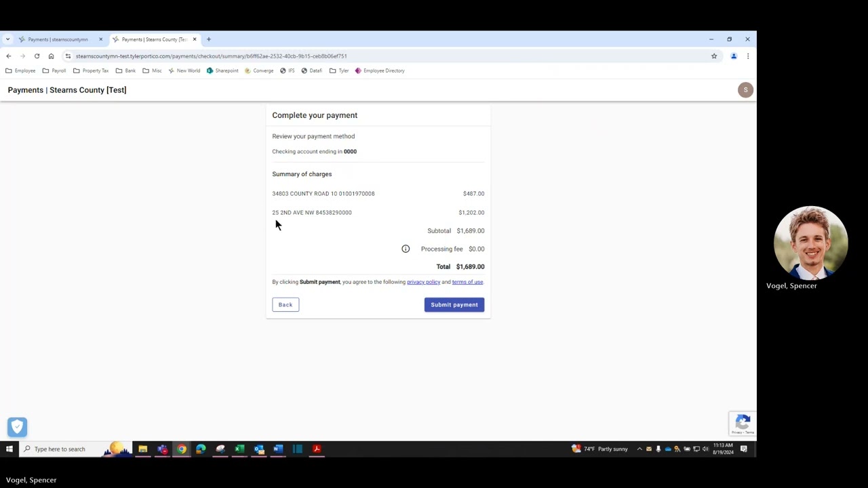Open the Misc bookmark folder
Image resolution: width=868 pixels, height=488 pixels.
tap(152, 70)
